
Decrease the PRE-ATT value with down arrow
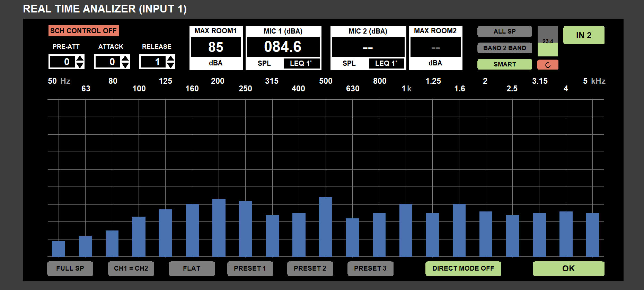[80, 65]
